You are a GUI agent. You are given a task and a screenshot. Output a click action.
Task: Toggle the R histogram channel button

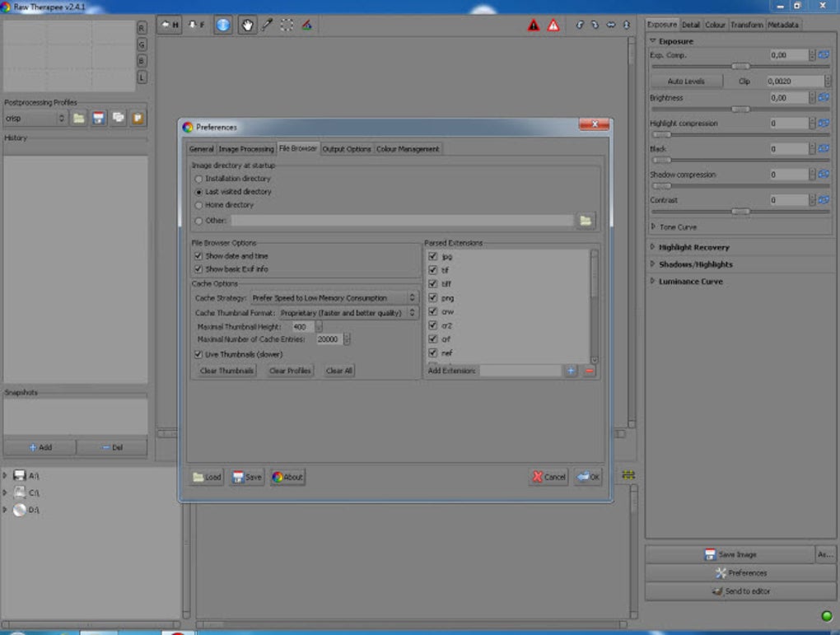coord(142,28)
